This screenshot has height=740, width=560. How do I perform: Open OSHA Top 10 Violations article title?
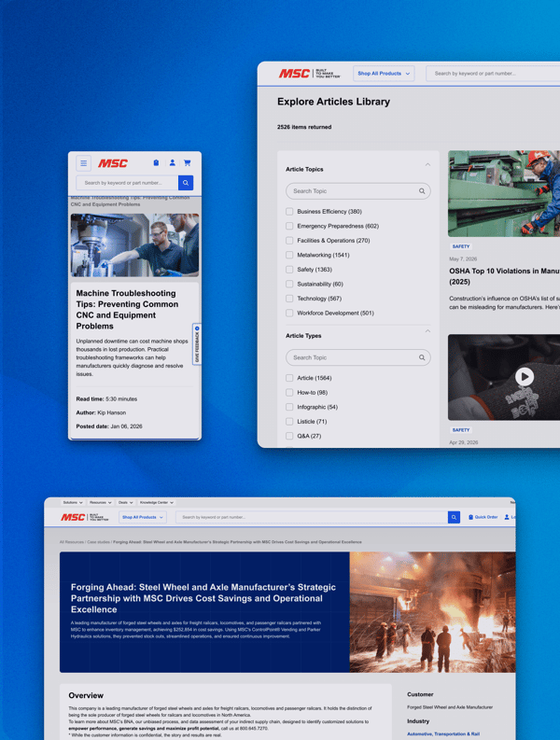pos(504,276)
